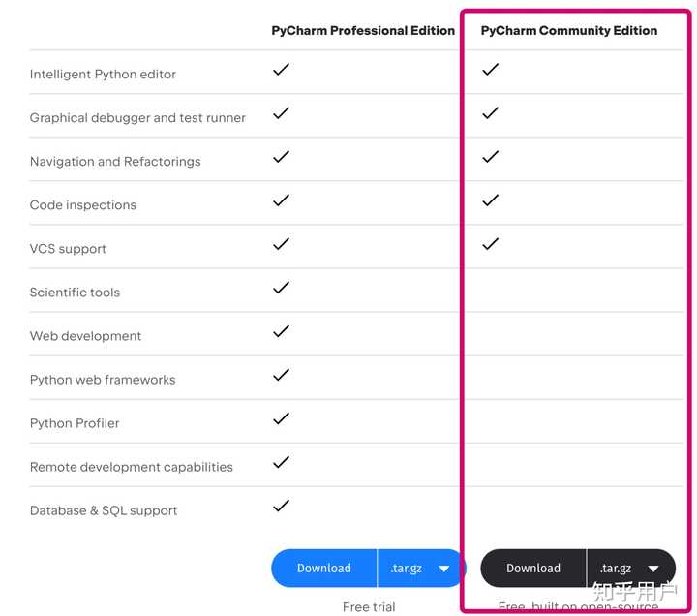Click Professional checkmark for Remote development capabilities
The image size is (697, 616).
[281, 462]
